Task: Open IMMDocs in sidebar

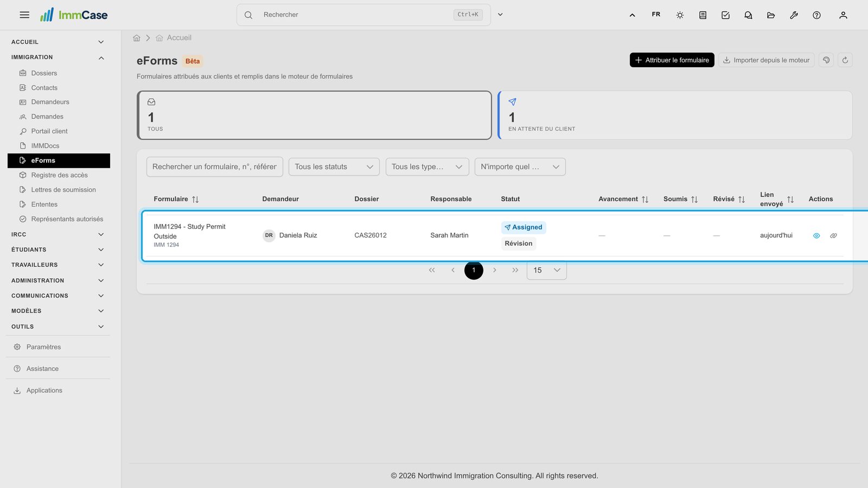Action: coord(45,146)
